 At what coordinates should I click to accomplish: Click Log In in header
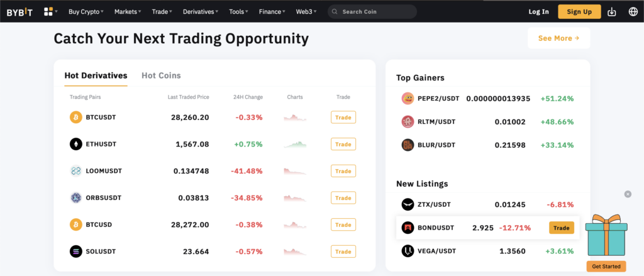[x=538, y=11]
